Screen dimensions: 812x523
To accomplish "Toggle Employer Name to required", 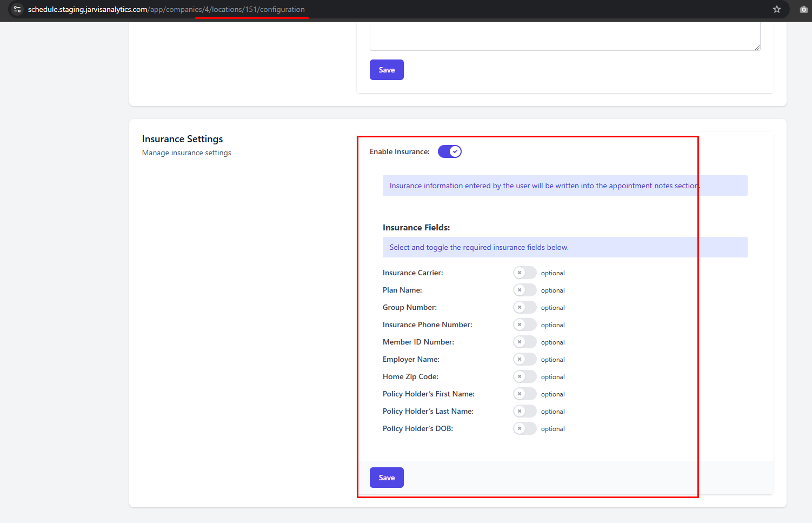I will pyautogui.click(x=525, y=359).
